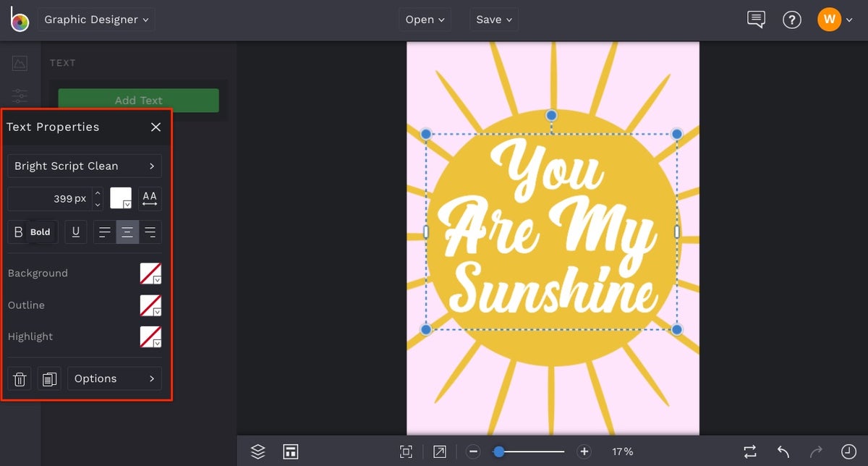Set text alignment to right

click(x=150, y=232)
